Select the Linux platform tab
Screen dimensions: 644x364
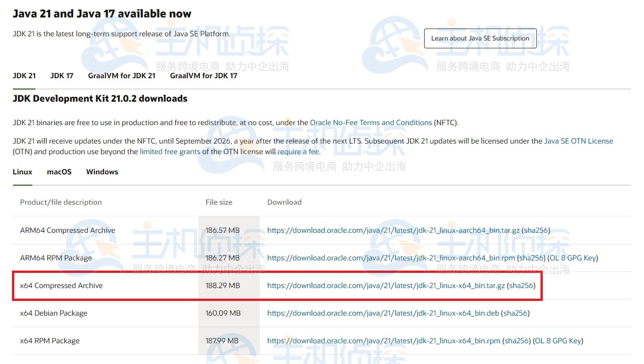(x=23, y=172)
